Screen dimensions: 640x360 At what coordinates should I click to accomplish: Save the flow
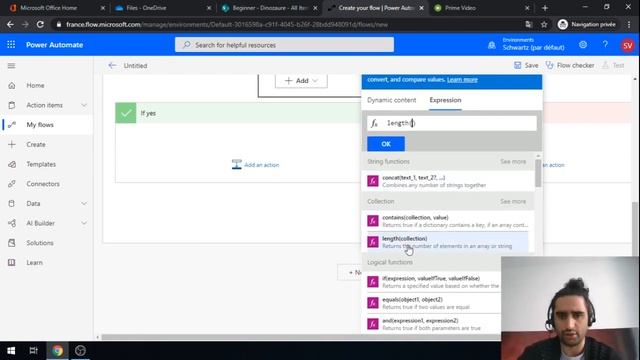point(526,65)
